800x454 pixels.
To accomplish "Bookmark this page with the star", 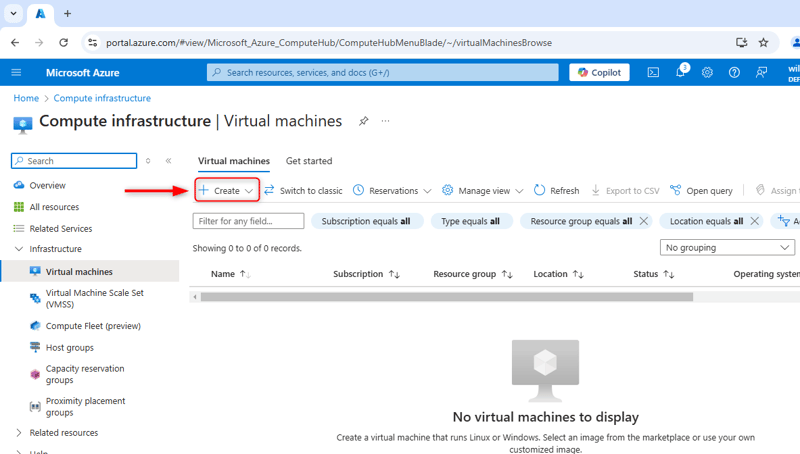I will [x=763, y=43].
